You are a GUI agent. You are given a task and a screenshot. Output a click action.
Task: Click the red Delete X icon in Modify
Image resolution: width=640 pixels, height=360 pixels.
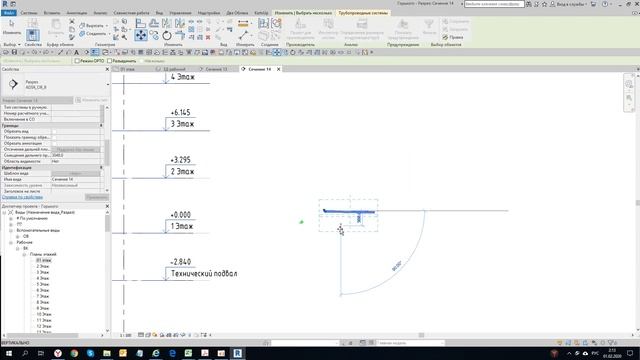click(x=208, y=37)
